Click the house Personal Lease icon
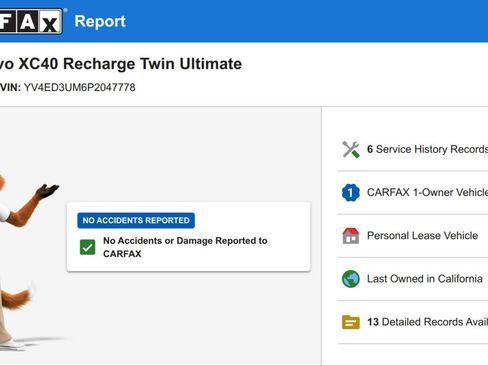The image size is (488, 366). [351, 236]
